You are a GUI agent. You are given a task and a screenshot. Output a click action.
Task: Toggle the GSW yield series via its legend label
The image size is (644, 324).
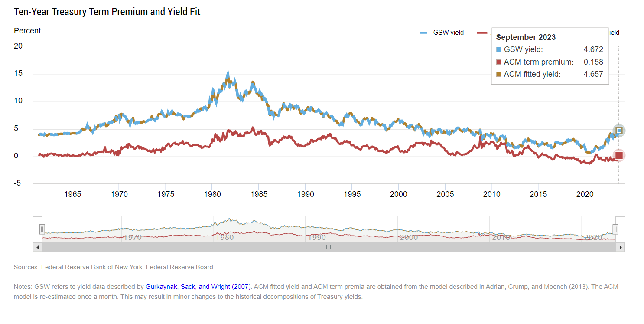(449, 32)
